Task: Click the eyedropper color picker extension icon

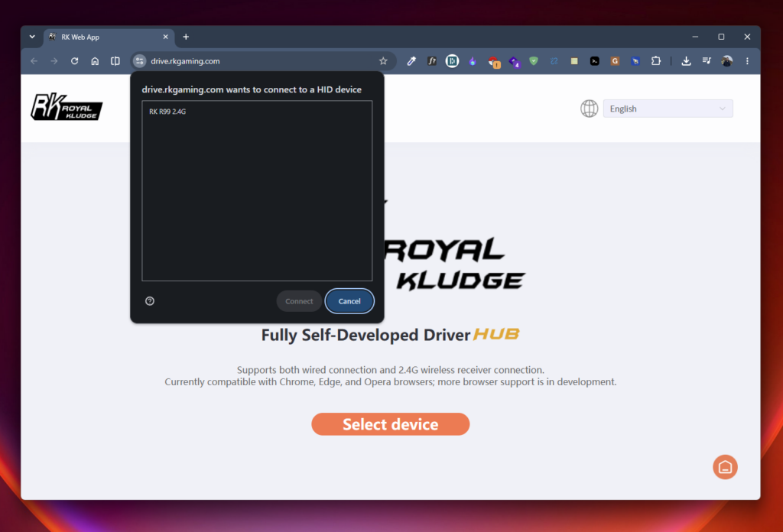Action: [411, 61]
